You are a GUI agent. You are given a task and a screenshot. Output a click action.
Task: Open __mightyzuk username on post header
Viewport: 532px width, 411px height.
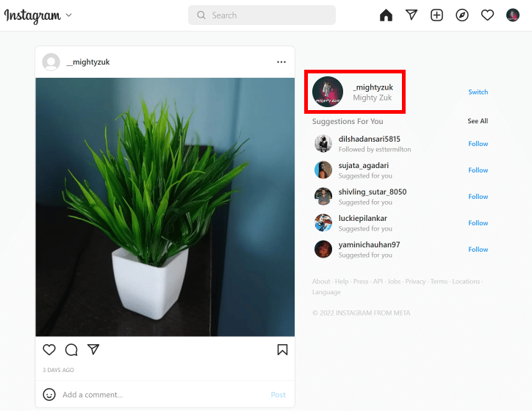click(x=88, y=62)
